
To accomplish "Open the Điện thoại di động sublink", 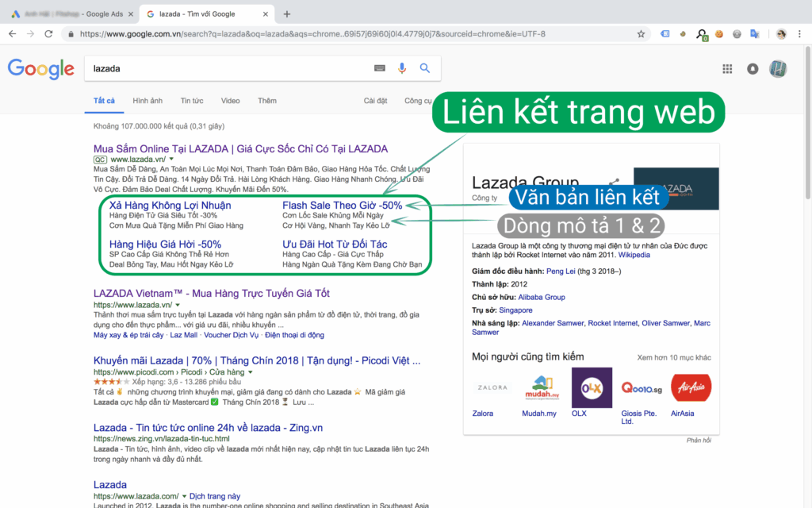I will 295,335.
